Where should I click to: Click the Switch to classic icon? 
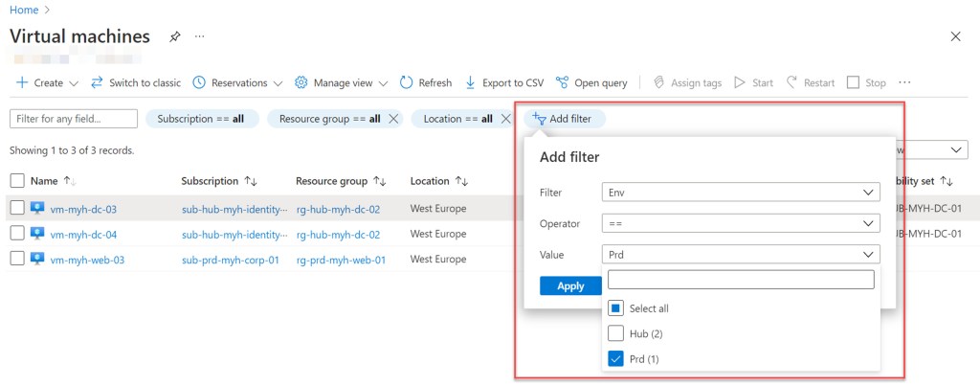point(97,83)
